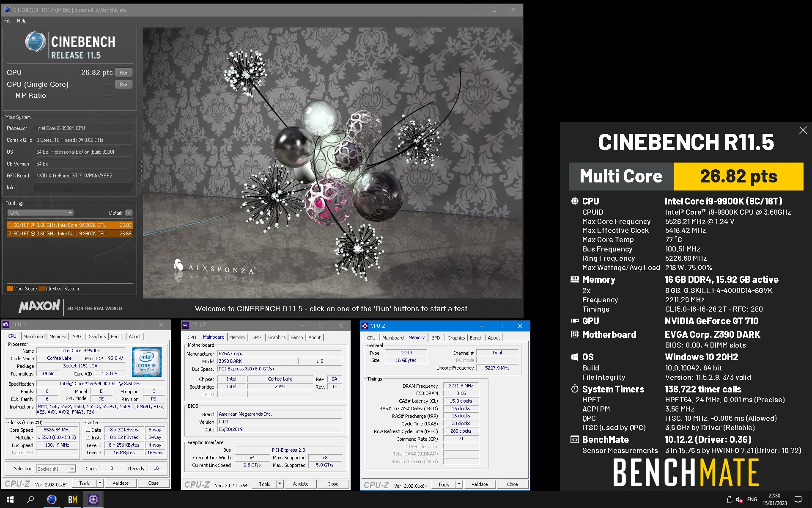Click Close button in left CPU-Z window
This screenshot has height=508, width=812.
153,483
